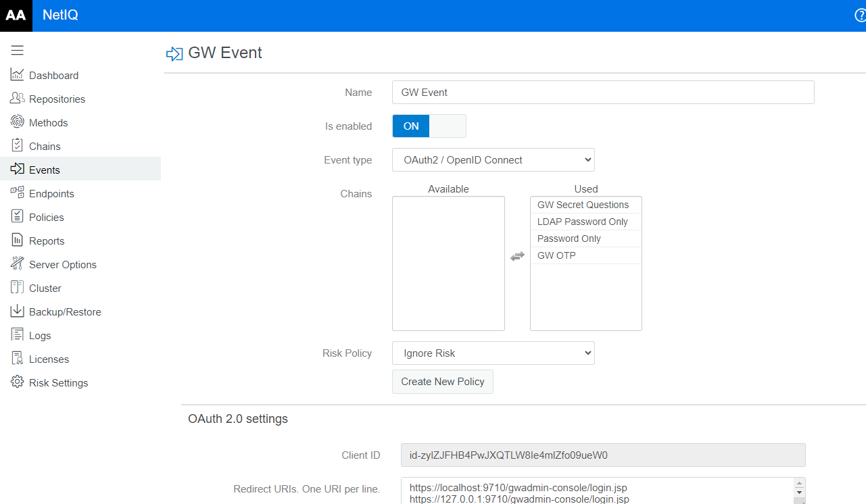Image resolution: width=866 pixels, height=504 pixels.
Task: Open the Event type dropdown
Action: pos(494,160)
